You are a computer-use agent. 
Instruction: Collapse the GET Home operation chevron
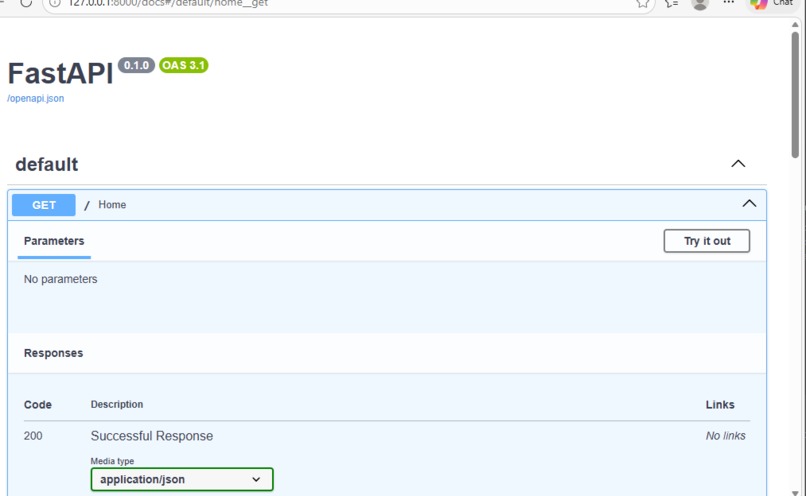coord(749,204)
